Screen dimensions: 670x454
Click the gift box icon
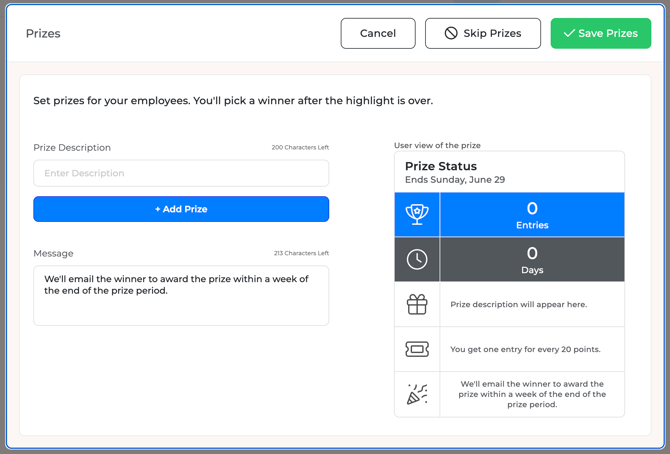[x=417, y=304]
